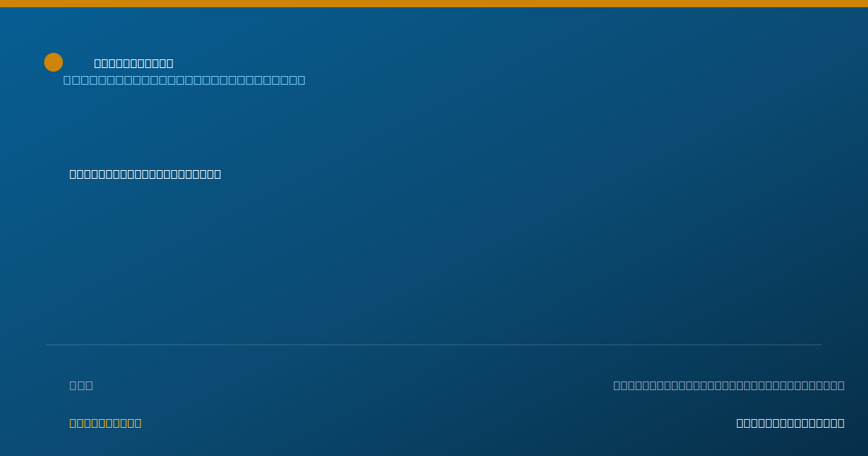Image resolution: width=868 pixels, height=456 pixels.
Task: Click the thin horizontal divider line above the footer
Action: click(434, 345)
